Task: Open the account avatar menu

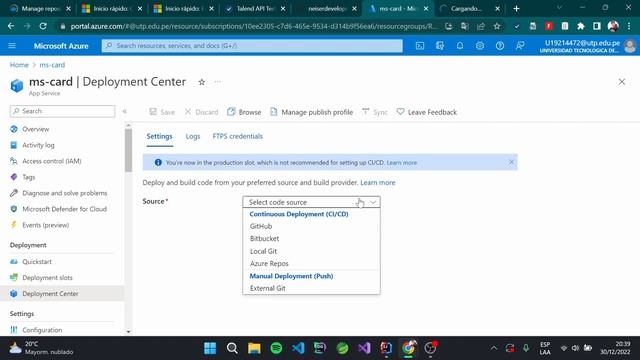Action: 630,46
